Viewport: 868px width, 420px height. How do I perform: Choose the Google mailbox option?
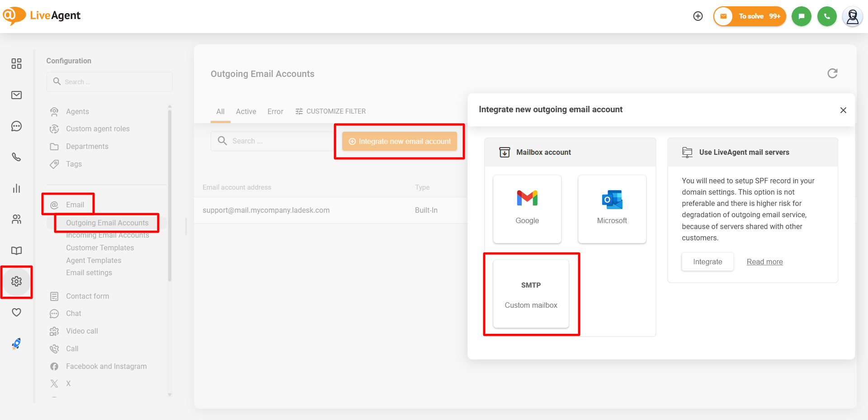click(x=527, y=209)
